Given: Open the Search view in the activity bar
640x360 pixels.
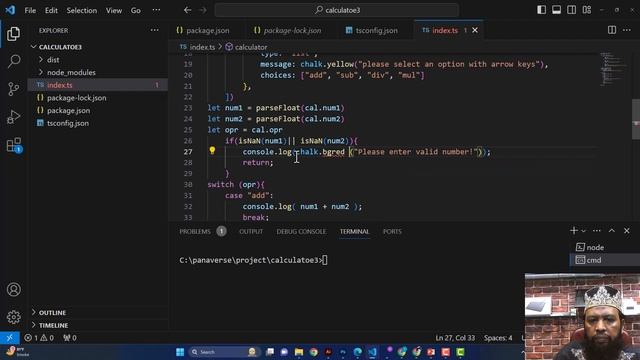Looking at the screenshot, I should click(13, 61).
